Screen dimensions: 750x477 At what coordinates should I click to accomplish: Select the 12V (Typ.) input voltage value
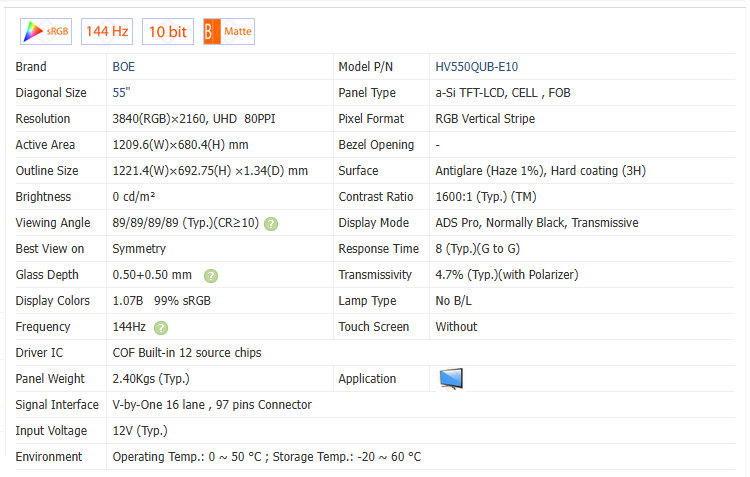140,431
